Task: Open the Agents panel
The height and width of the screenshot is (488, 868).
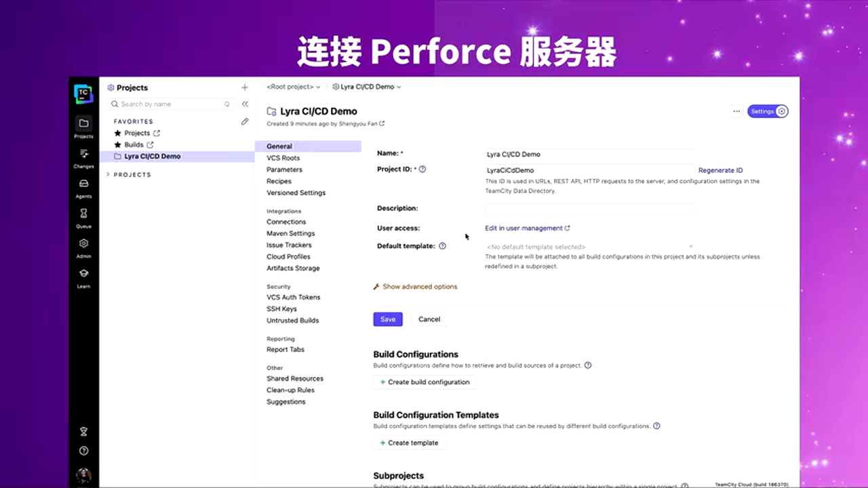Action: coord(83,188)
